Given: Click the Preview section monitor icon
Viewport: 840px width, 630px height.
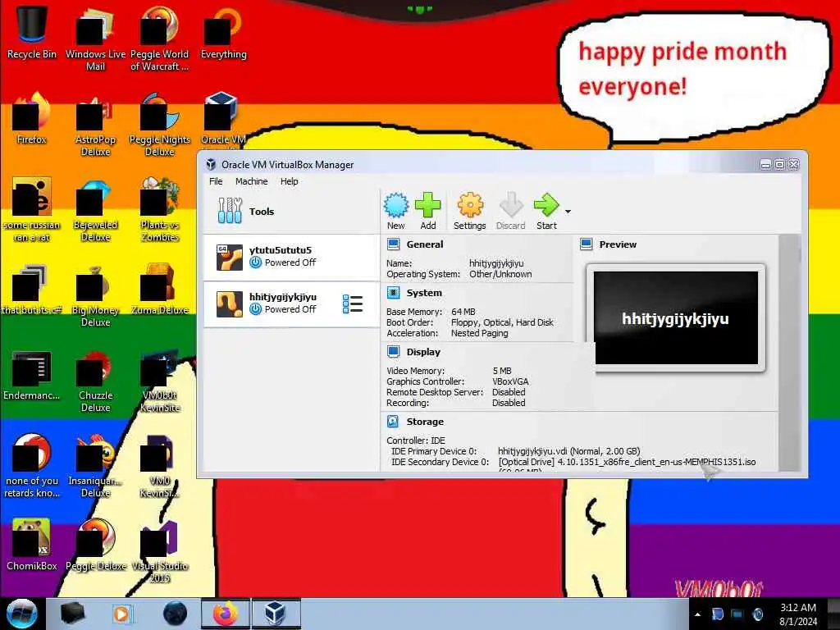Looking at the screenshot, I should click(x=586, y=244).
